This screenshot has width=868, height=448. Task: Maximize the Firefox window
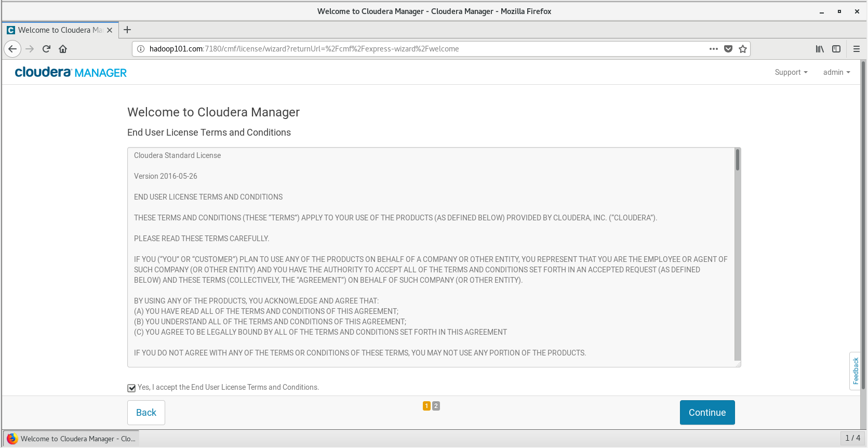pos(839,11)
